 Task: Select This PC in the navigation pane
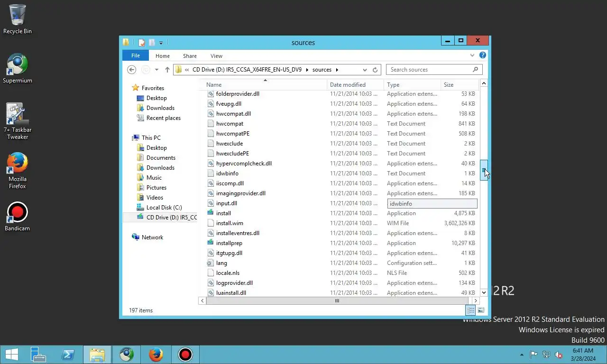151,138
